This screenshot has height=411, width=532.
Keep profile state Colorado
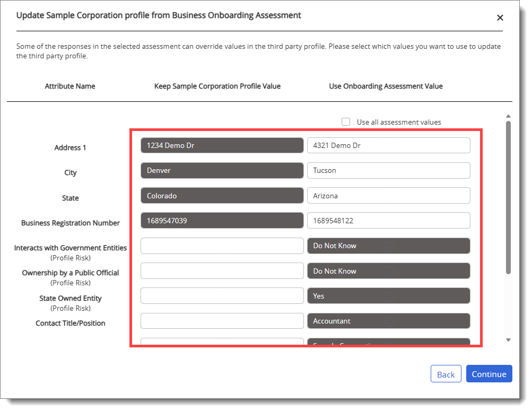[x=222, y=196]
